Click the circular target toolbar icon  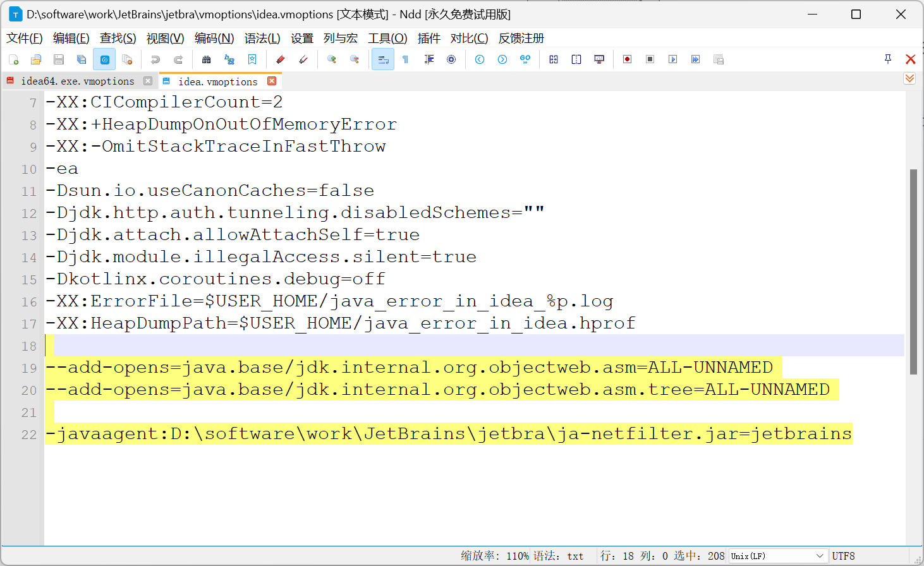tap(451, 59)
